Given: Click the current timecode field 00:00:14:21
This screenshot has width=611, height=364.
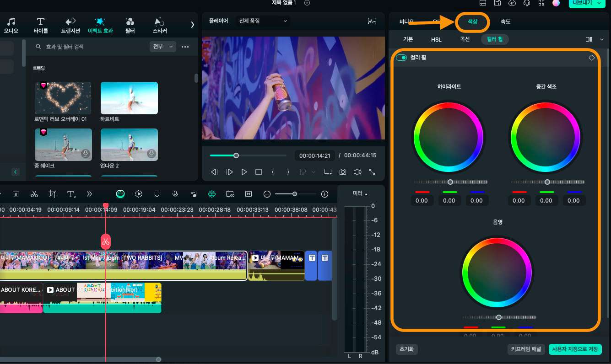Looking at the screenshot, I should pos(314,155).
